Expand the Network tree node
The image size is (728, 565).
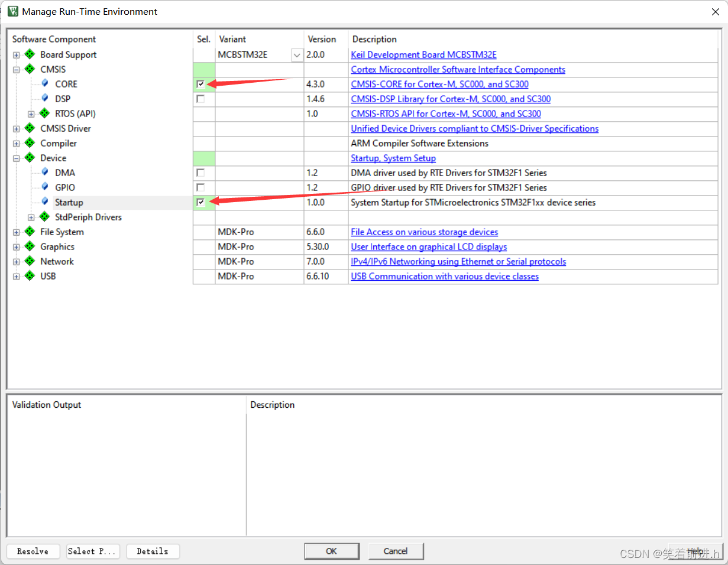(17, 262)
